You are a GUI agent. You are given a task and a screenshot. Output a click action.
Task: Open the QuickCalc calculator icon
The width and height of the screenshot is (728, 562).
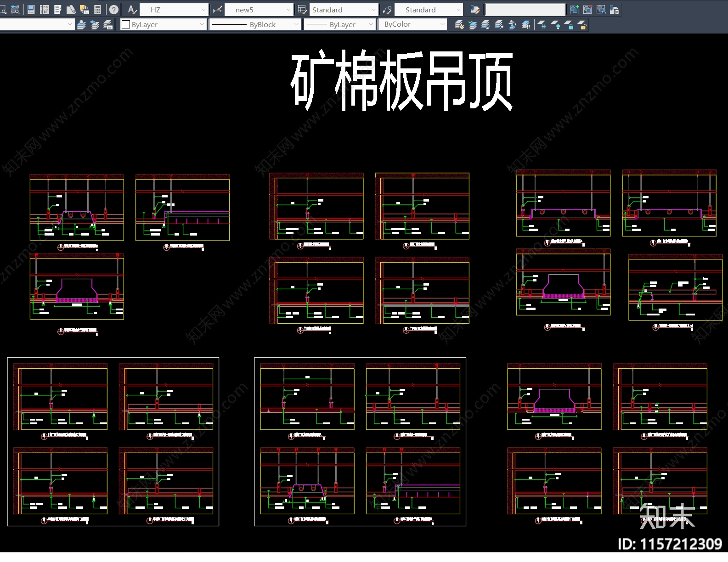[98, 9]
